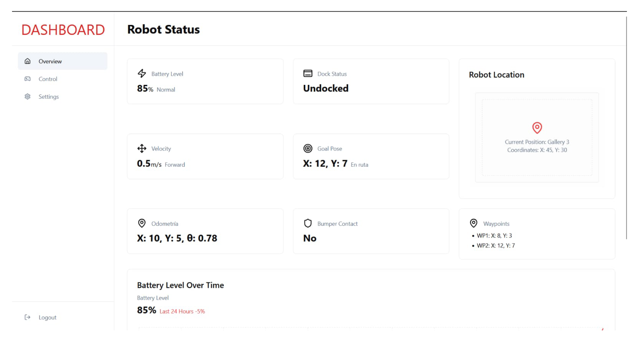
Task: Click the Logout link
Action: click(x=47, y=317)
